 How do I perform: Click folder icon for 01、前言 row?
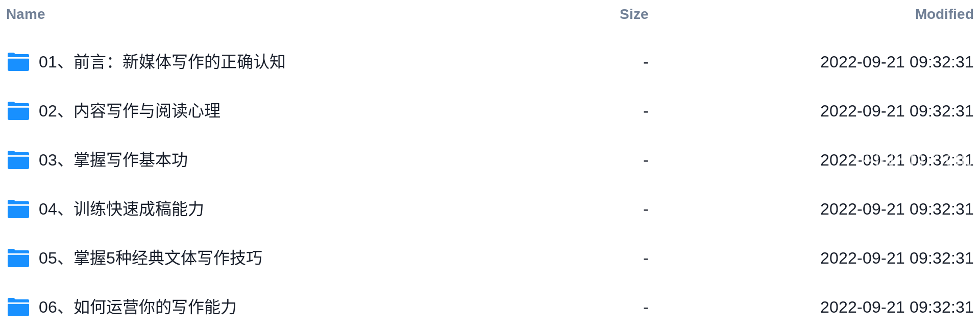click(x=18, y=62)
